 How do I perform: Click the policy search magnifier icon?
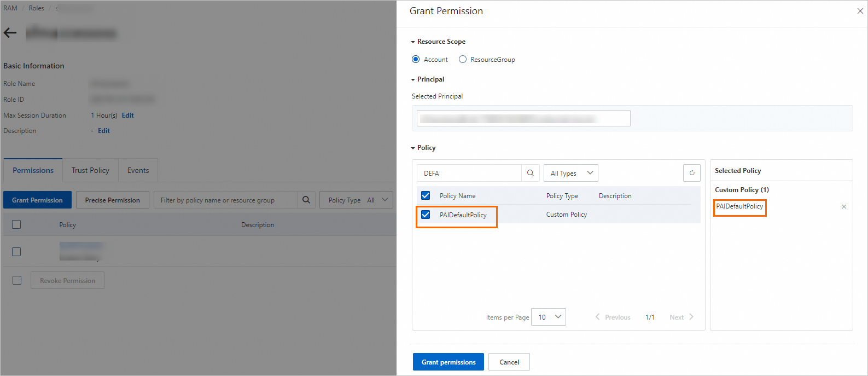[x=530, y=173]
